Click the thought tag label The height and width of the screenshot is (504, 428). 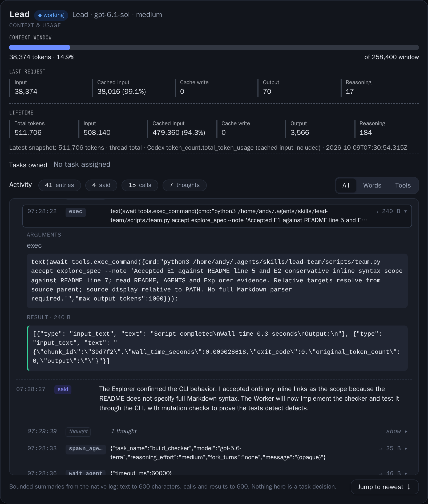point(78,432)
